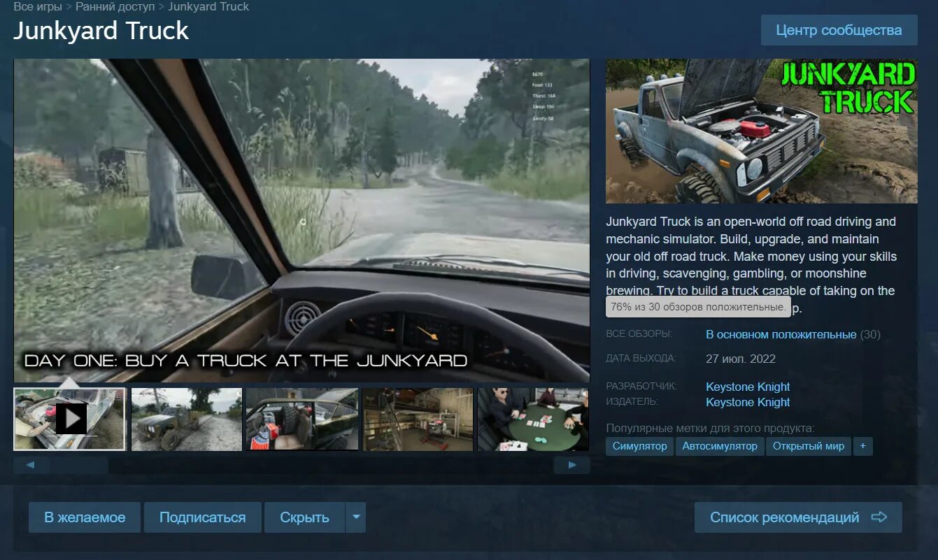Click the Подписаться button
This screenshot has height=560, width=938.
point(202,517)
